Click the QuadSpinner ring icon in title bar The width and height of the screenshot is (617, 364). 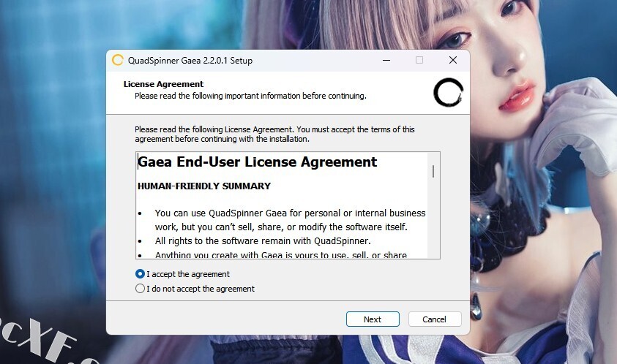tap(118, 60)
